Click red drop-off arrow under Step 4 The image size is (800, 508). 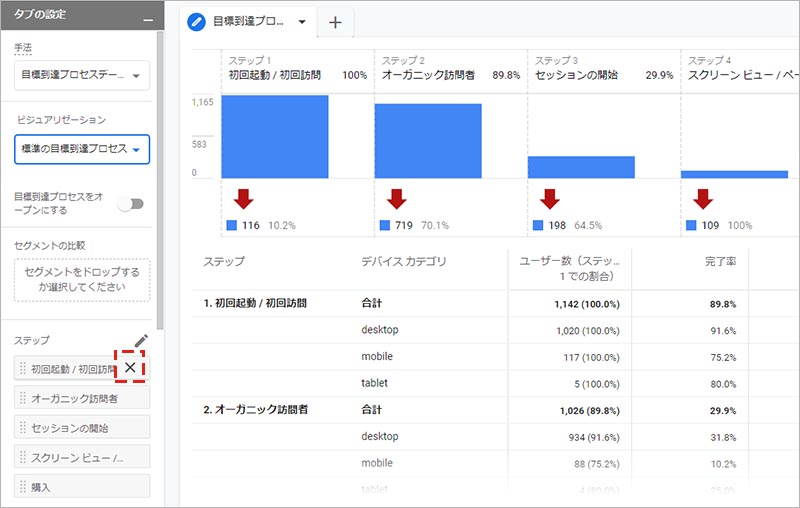point(702,198)
